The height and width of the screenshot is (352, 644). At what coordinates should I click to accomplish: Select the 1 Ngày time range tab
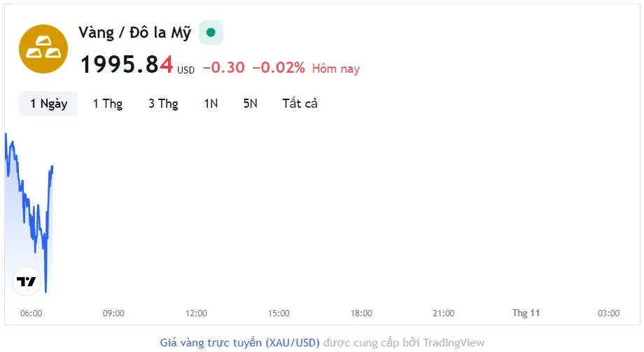tap(48, 104)
